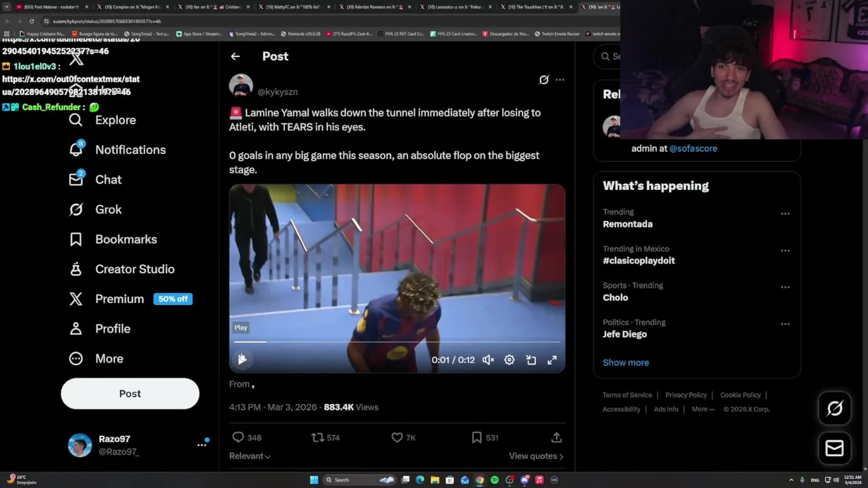This screenshot has height=488, width=868.
Task: Reload the page with the browser refresh button
Action: pos(31,21)
